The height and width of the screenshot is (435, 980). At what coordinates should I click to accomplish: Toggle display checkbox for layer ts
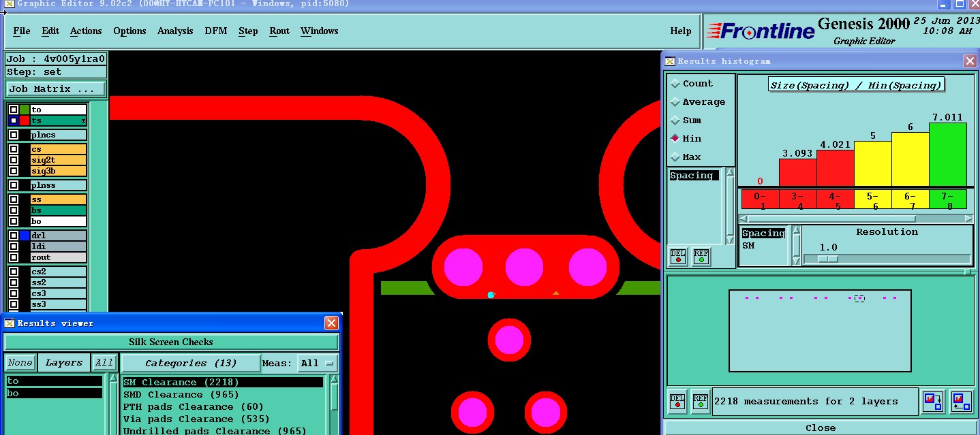14,120
